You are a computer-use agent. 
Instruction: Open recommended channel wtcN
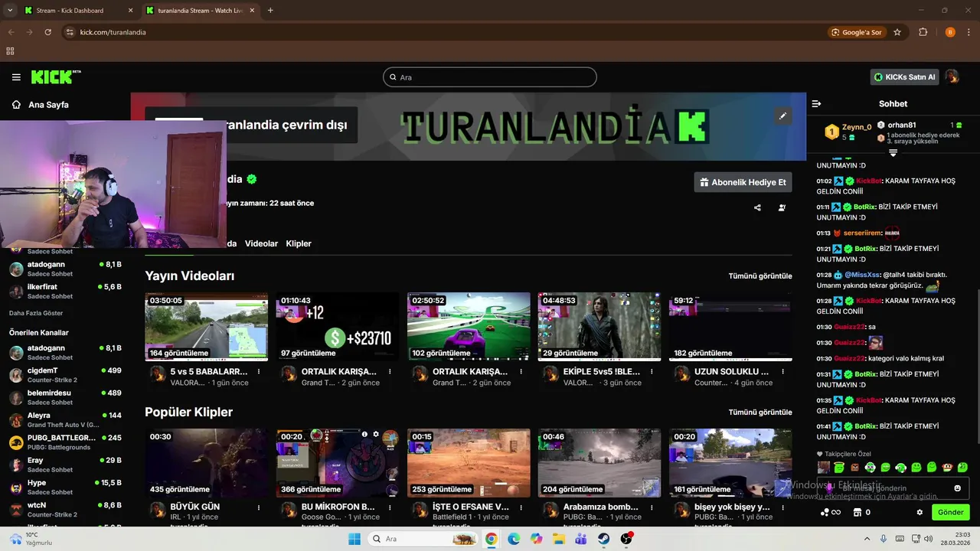65,509
